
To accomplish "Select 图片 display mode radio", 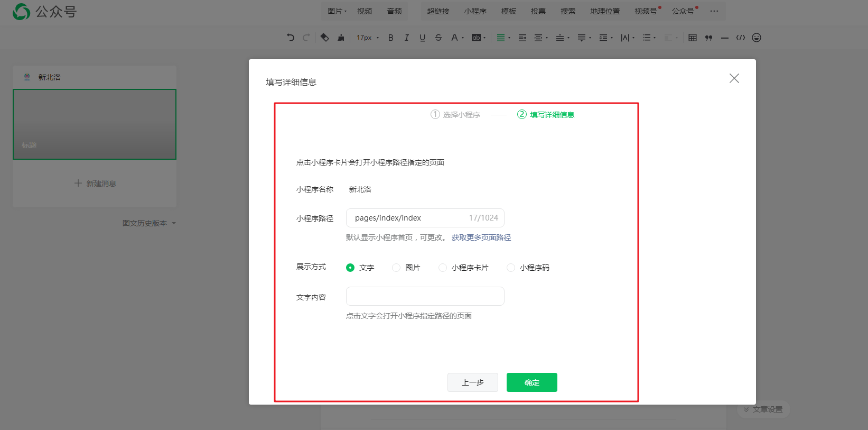I will [396, 268].
